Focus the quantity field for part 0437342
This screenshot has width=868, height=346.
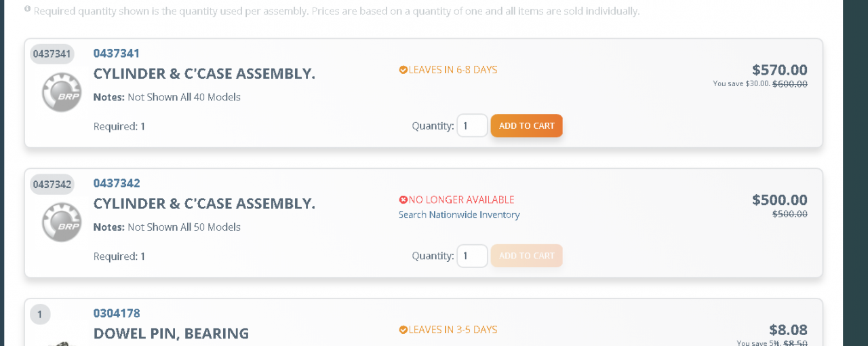[472, 256]
